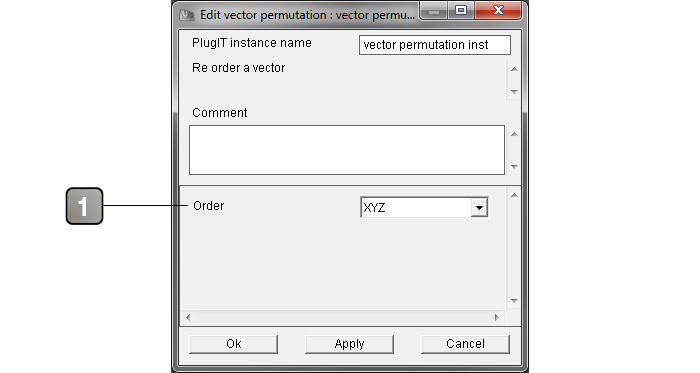
Task: Click the Comment box scroll up arrow
Action: coord(514,134)
